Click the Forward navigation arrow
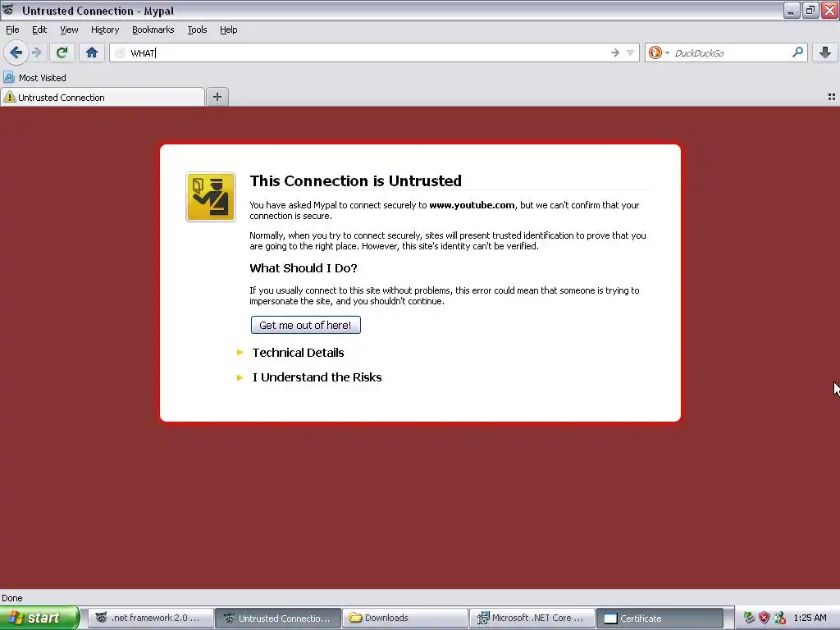840x630 pixels. [x=36, y=52]
